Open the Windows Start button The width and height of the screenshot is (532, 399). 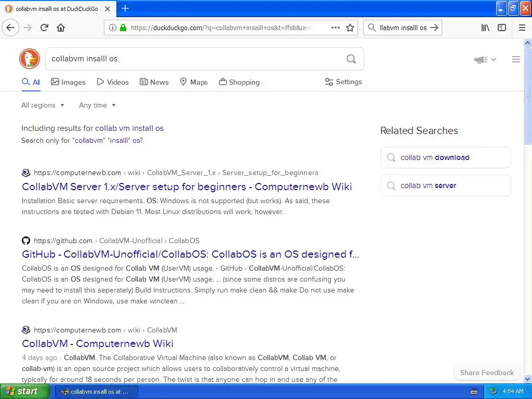coord(25,392)
